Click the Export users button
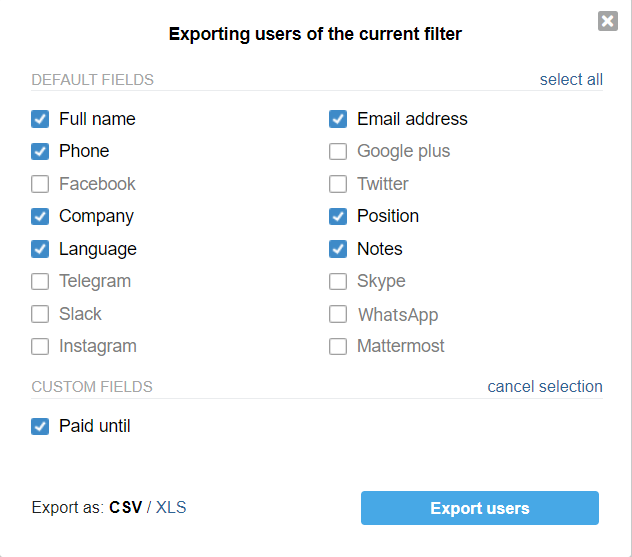Viewport: 632px width, 557px height. pyautogui.click(x=480, y=508)
